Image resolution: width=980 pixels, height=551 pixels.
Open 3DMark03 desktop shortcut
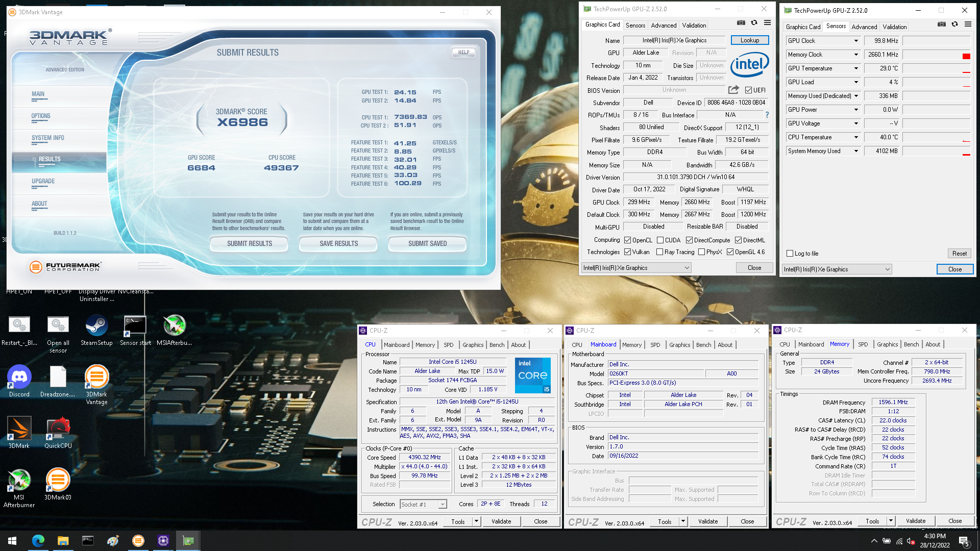pos(58,485)
